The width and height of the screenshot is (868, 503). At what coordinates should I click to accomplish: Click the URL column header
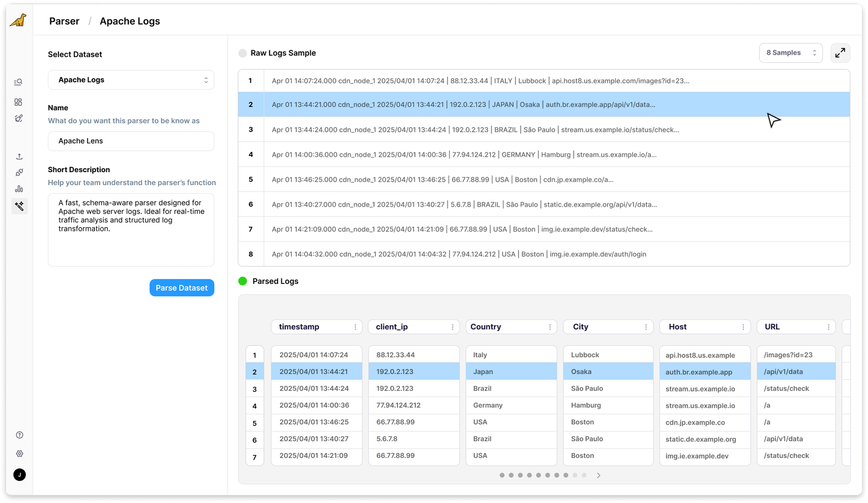(x=796, y=327)
